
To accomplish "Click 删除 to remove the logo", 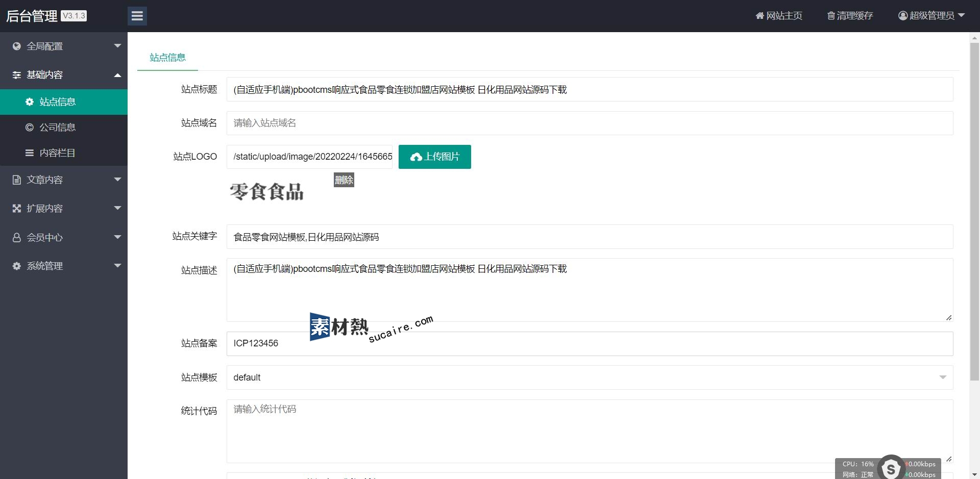I will click(x=344, y=180).
